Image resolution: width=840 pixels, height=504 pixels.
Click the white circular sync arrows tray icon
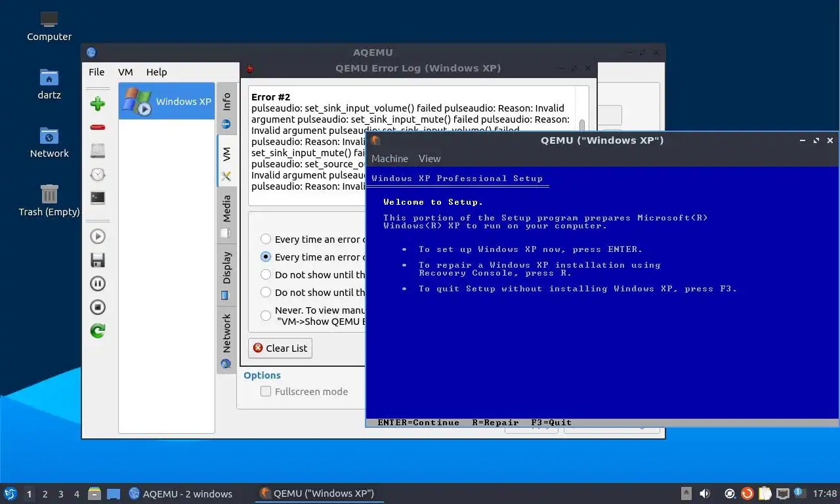(x=730, y=493)
